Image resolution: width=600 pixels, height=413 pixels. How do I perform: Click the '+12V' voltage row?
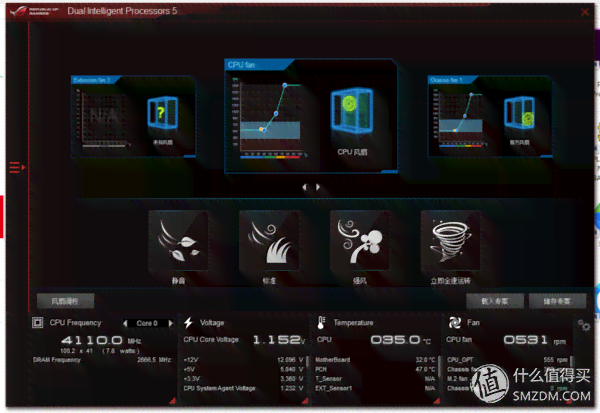coord(243,360)
